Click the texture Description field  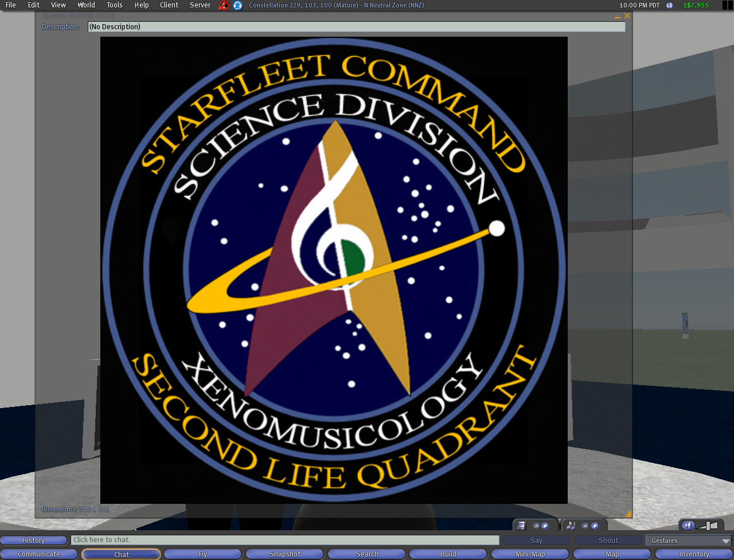point(356,27)
